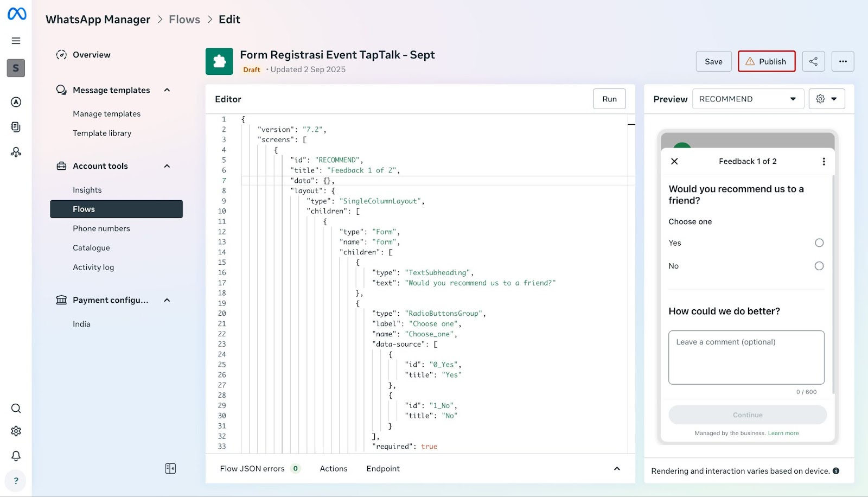Open Manage templates
Viewport: 868px width, 497px height.
[x=107, y=114]
